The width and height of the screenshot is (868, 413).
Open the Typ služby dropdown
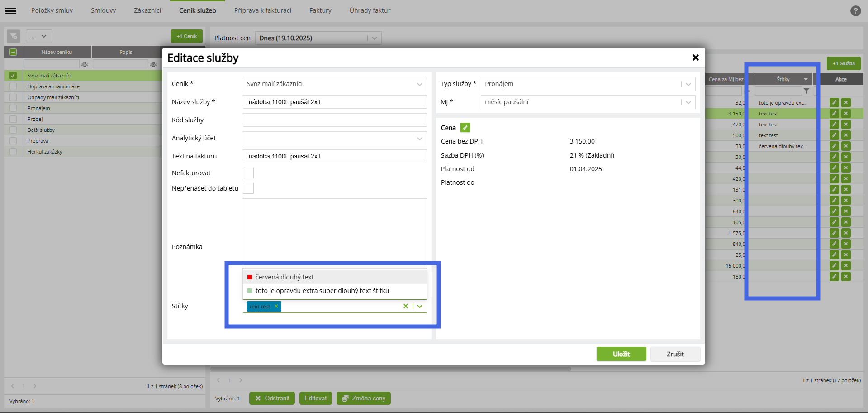click(688, 84)
